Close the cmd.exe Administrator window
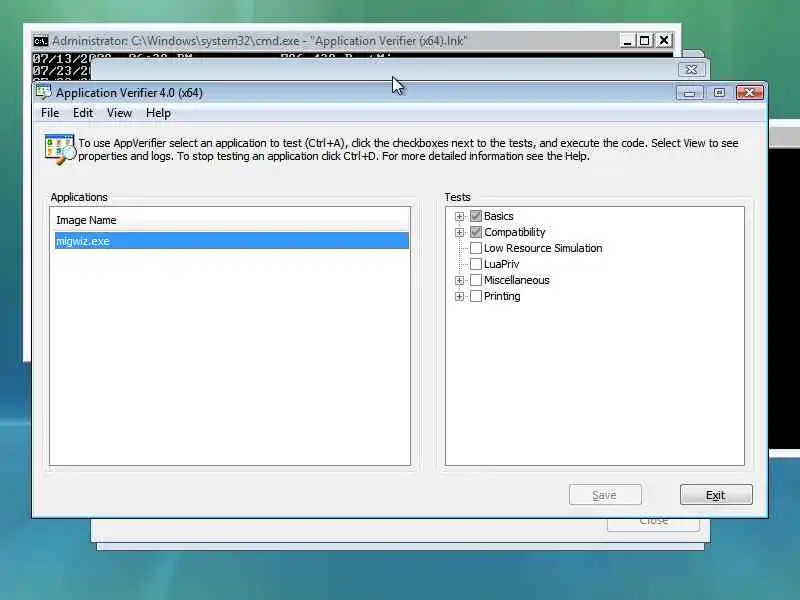This screenshot has width=800, height=600. pos(664,40)
